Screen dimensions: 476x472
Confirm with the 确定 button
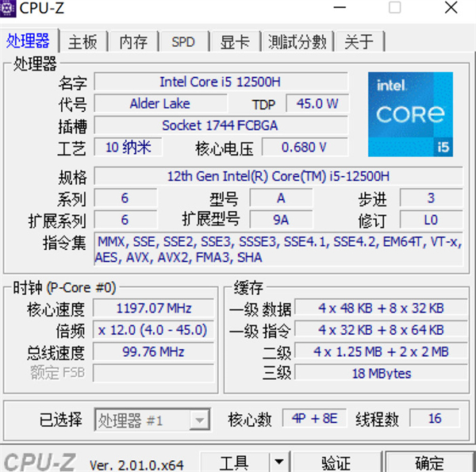click(429, 462)
